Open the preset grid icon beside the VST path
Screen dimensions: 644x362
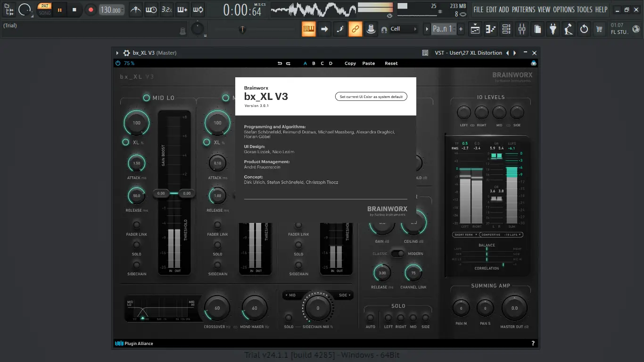click(x=425, y=53)
